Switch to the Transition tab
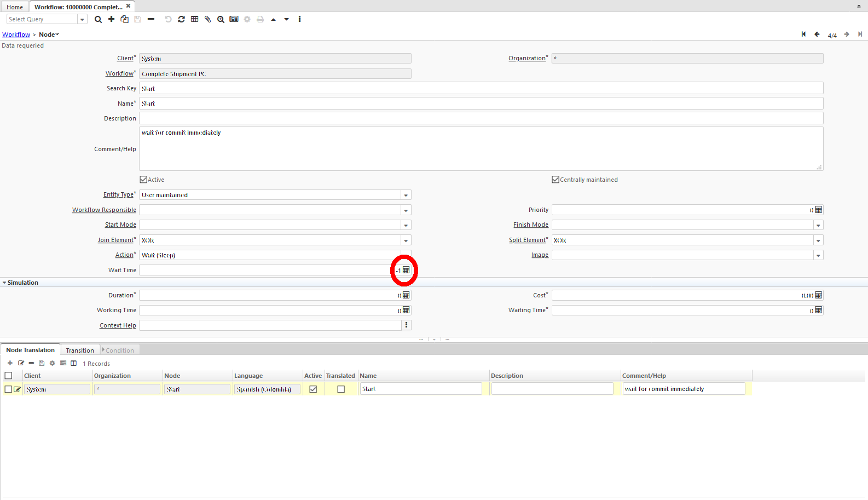 pyautogui.click(x=80, y=350)
